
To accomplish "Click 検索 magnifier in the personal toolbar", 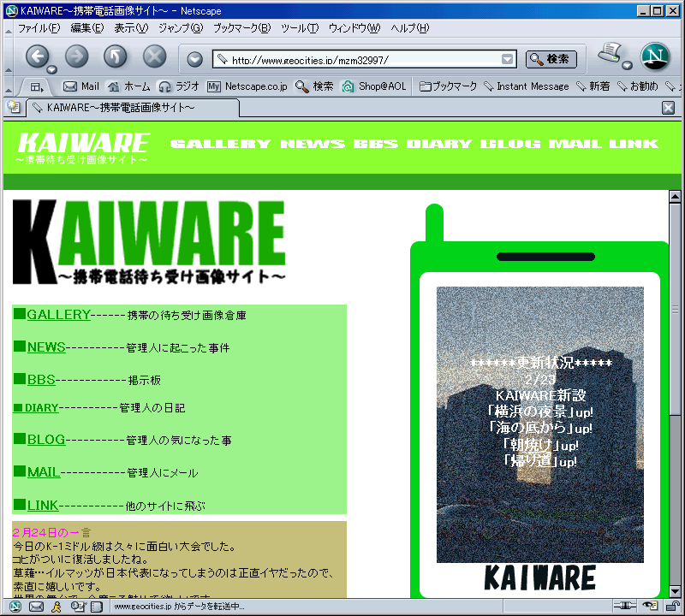I will [x=314, y=86].
